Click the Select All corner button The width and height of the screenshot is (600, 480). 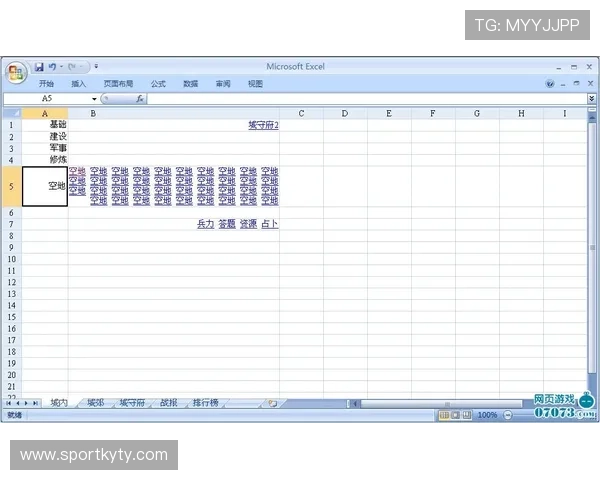(12, 113)
